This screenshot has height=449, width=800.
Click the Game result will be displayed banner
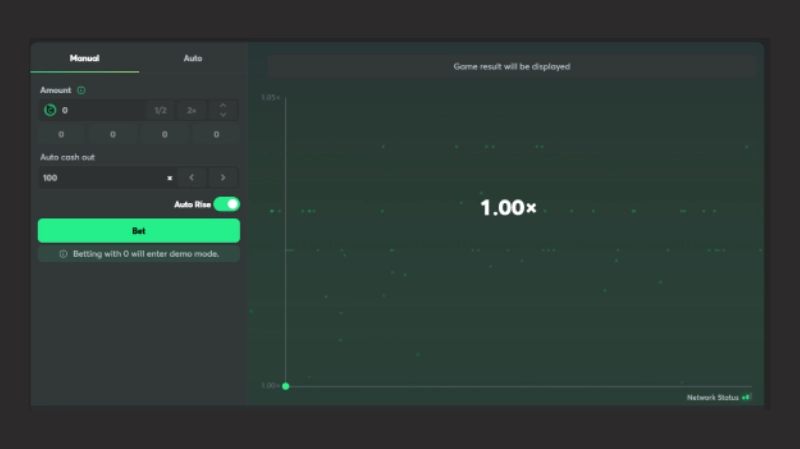point(511,67)
